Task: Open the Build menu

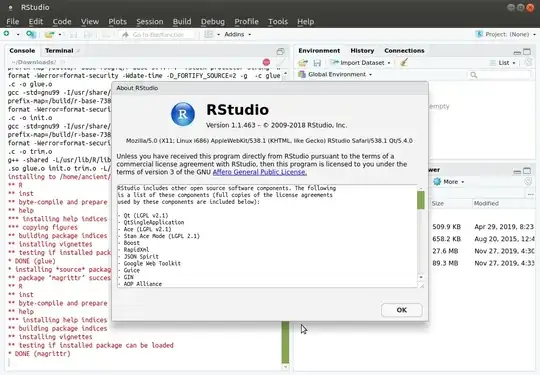Action: point(182,21)
